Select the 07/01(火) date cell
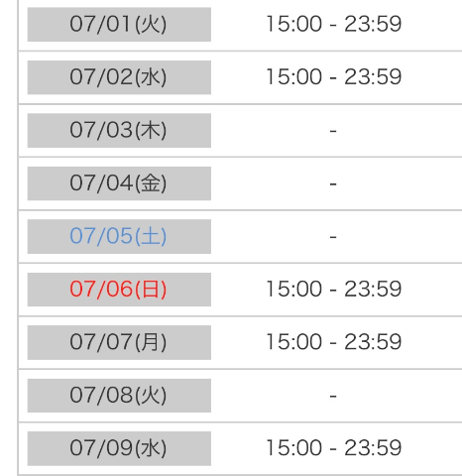The width and height of the screenshot is (462, 476). pyautogui.click(x=119, y=25)
